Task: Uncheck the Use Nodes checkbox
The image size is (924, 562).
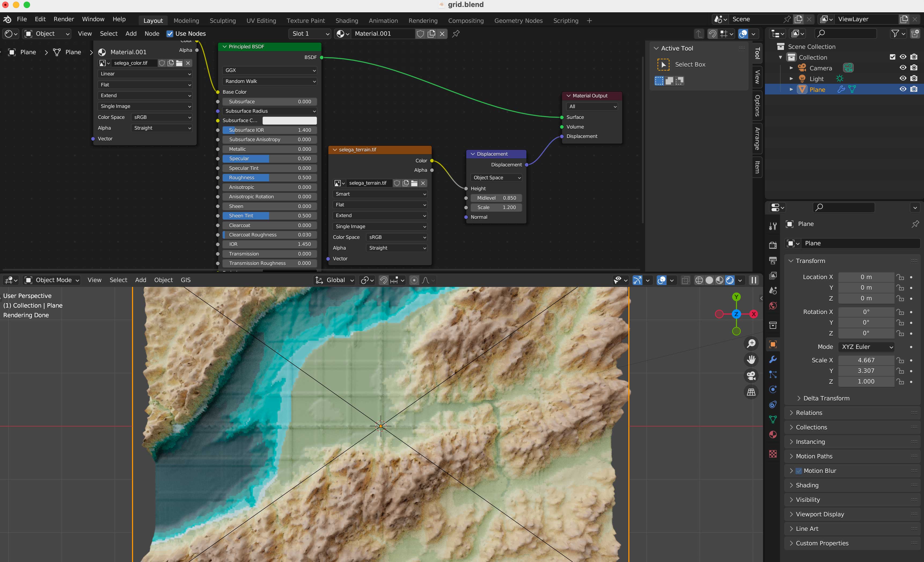Action: [x=170, y=34]
